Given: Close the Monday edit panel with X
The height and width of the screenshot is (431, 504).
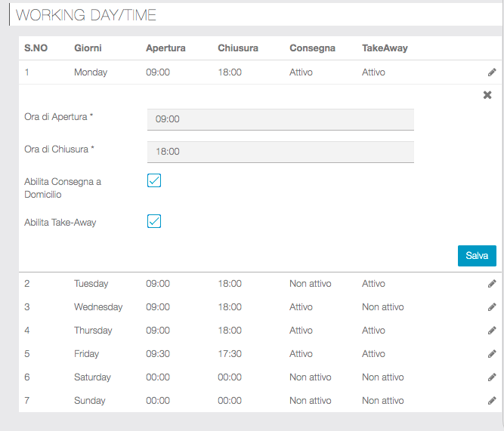Looking at the screenshot, I should 487,95.
